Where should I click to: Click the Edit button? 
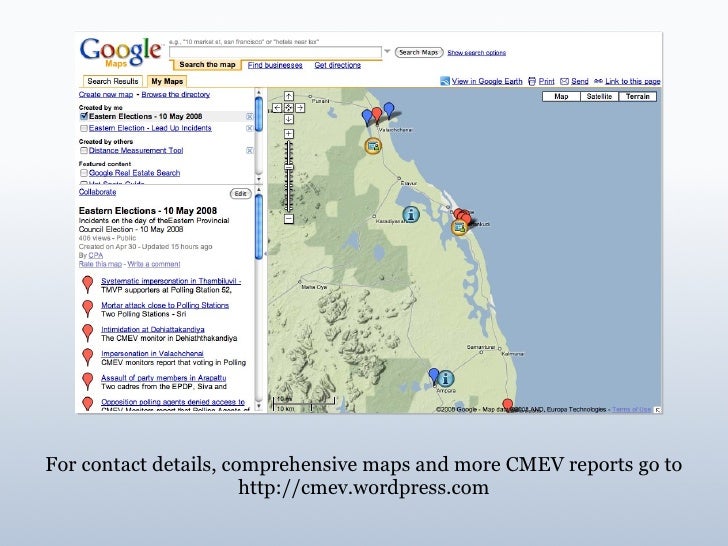click(x=240, y=194)
